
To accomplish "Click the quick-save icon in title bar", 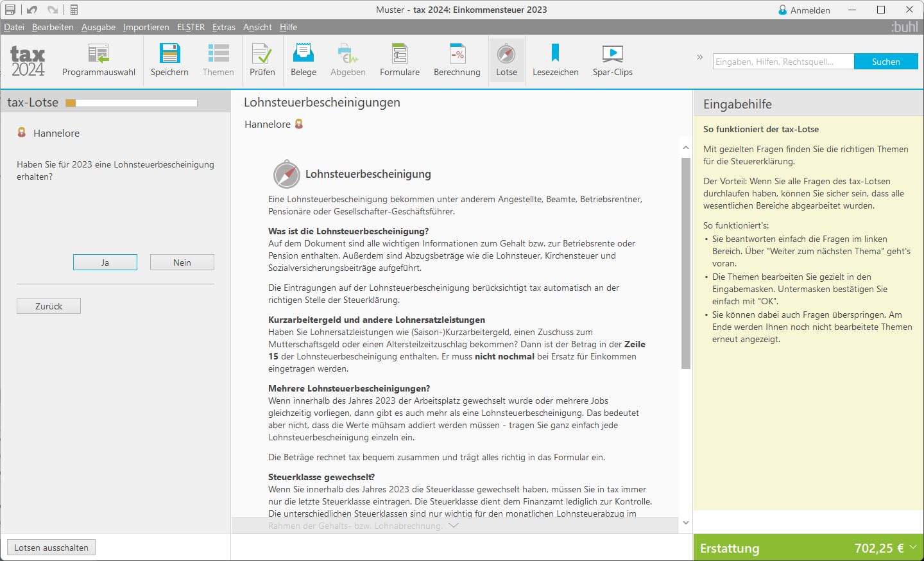I will 10,10.
